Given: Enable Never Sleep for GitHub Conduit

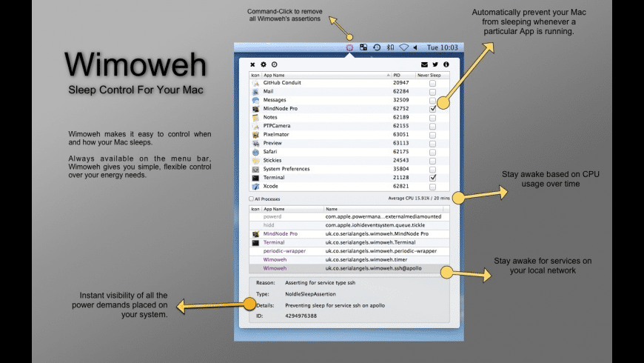Looking at the screenshot, I should 432,83.
